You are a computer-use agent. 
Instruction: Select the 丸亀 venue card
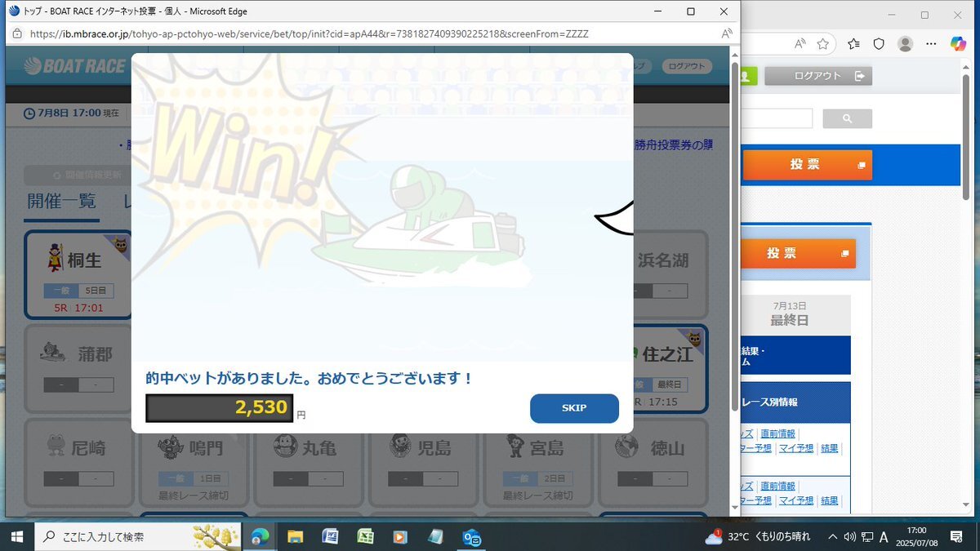309,463
